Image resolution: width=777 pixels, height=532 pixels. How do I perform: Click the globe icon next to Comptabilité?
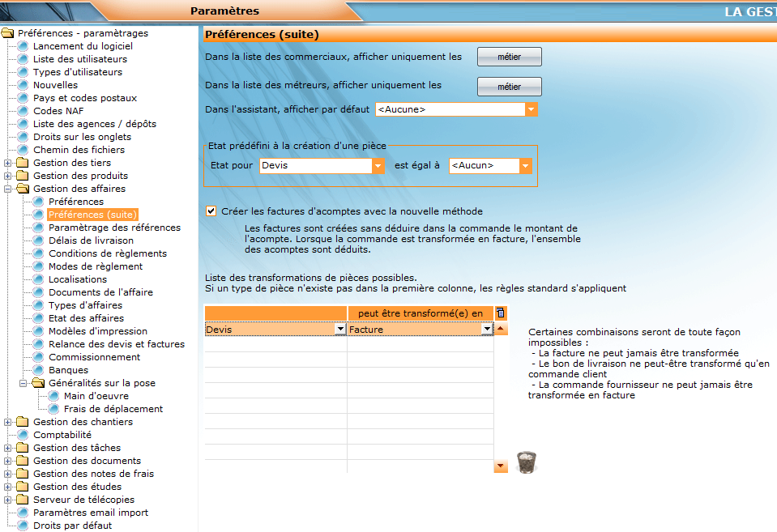coord(23,434)
